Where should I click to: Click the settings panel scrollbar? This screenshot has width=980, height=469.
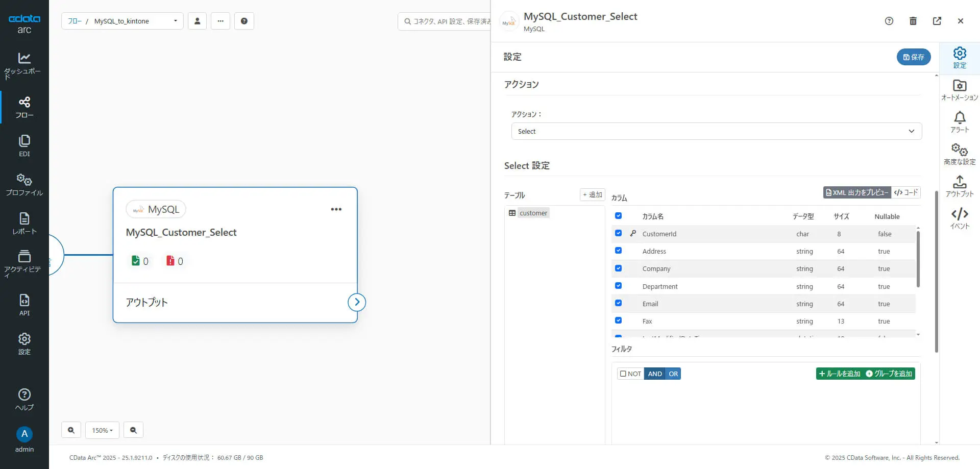tap(937, 271)
